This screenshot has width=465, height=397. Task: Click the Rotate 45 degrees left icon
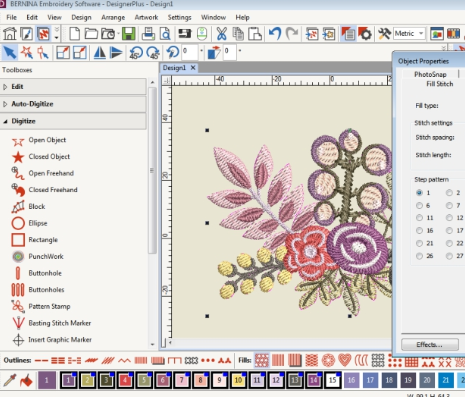(x=136, y=52)
